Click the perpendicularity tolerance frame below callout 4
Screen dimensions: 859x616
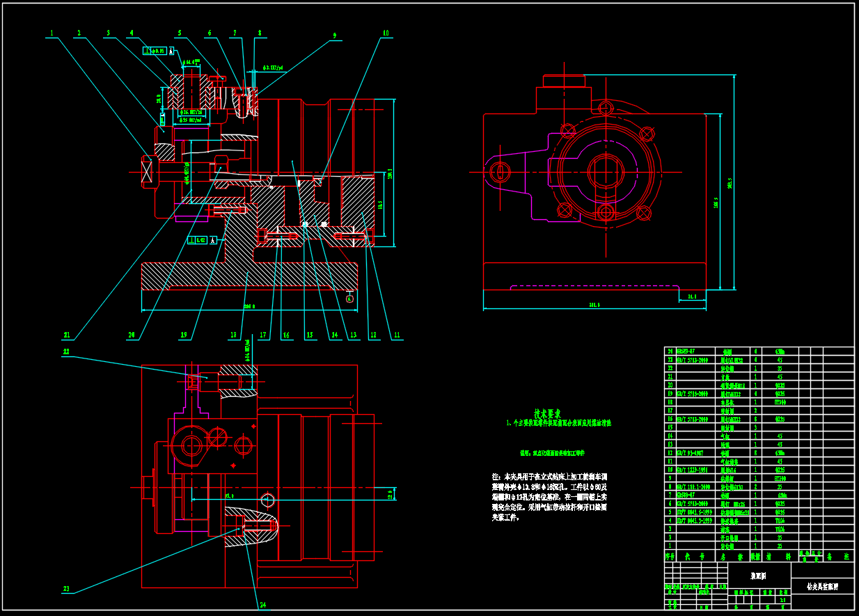coord(155,50)
